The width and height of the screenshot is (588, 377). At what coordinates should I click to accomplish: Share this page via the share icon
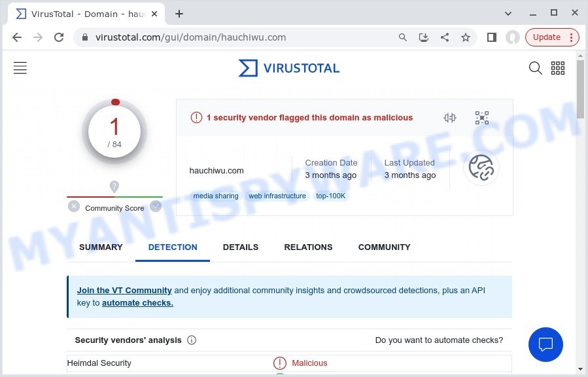click(445, 37)
